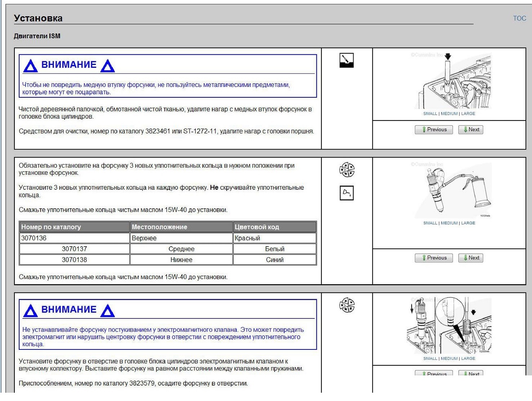Click left warning triangle in first ВНИМАНИЕ box
Viewport: 532px width, 401px height.
(30, 66)
